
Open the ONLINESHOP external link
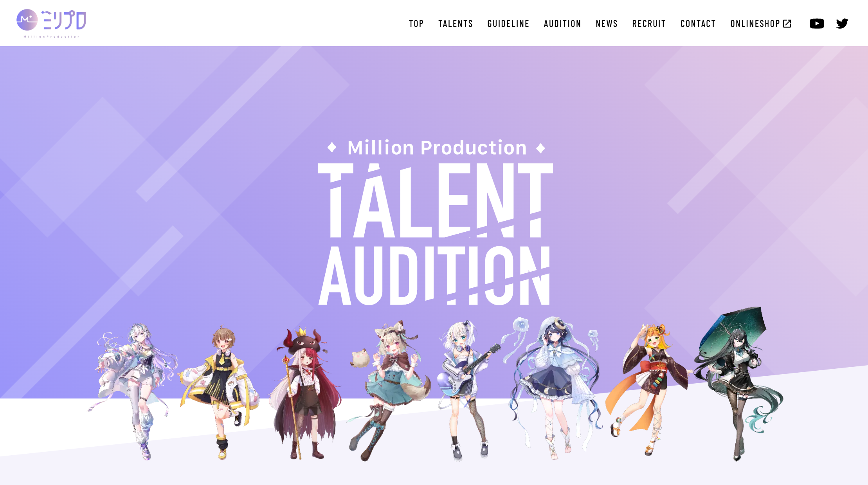761,24
